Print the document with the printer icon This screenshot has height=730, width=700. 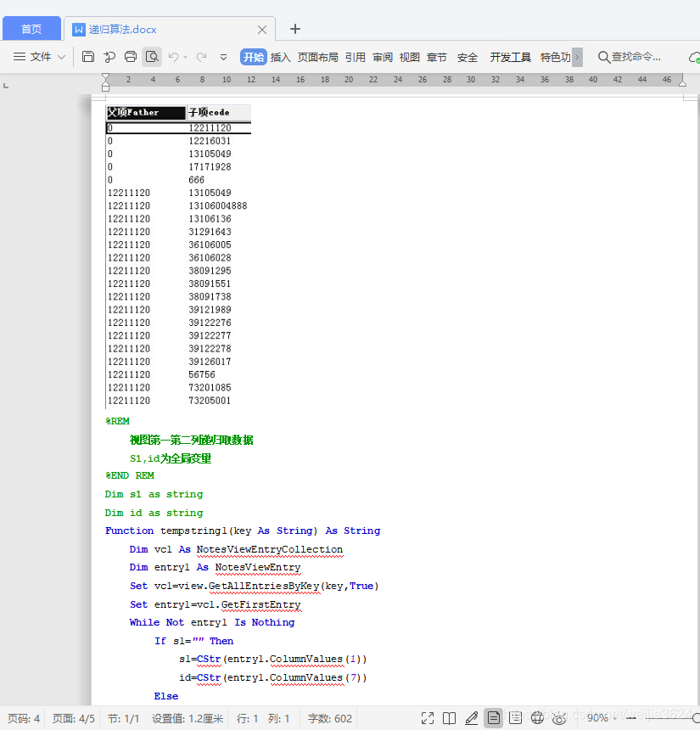[x=131, y=57]
